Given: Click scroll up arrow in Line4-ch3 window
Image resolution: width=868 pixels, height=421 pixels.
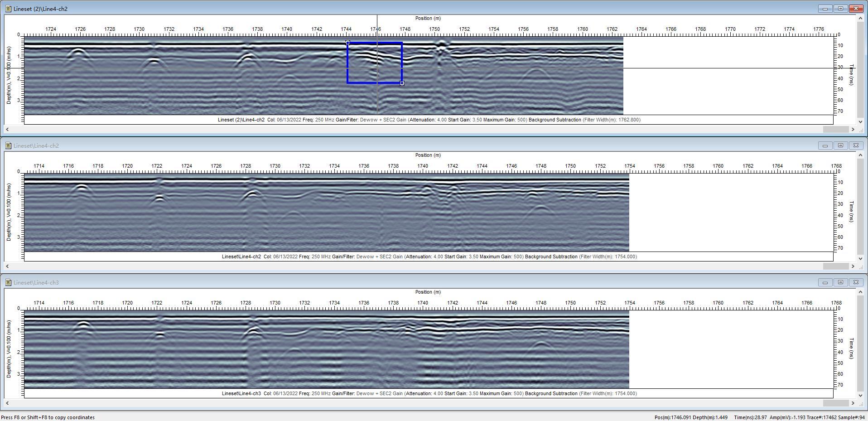Looking at the screenshot, I should pyautogui.click(x=860, y=292).
